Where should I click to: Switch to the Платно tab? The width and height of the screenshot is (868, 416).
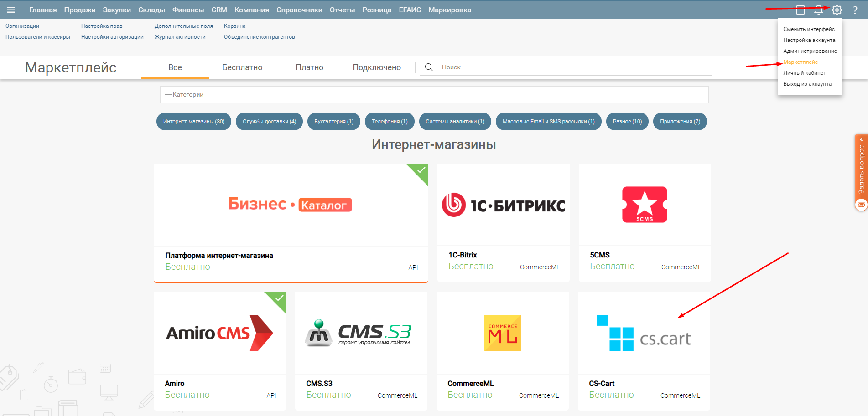[309, 67]
